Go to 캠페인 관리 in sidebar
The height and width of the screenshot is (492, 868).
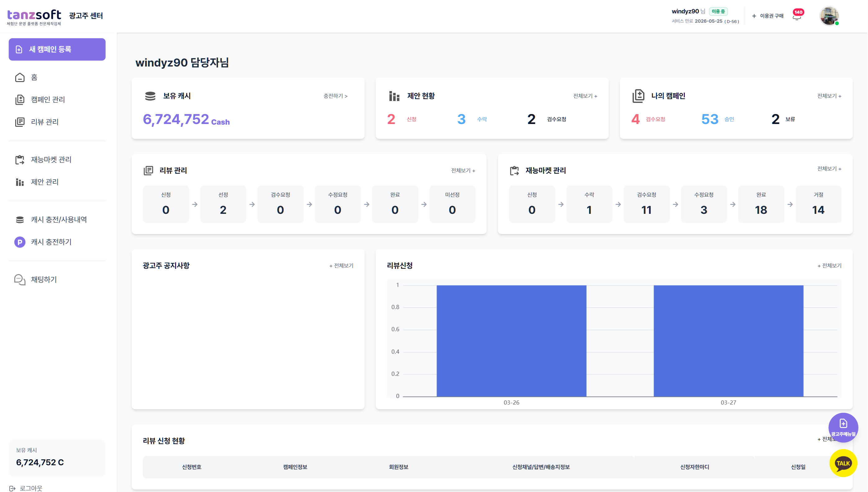(x=48, y=100)
